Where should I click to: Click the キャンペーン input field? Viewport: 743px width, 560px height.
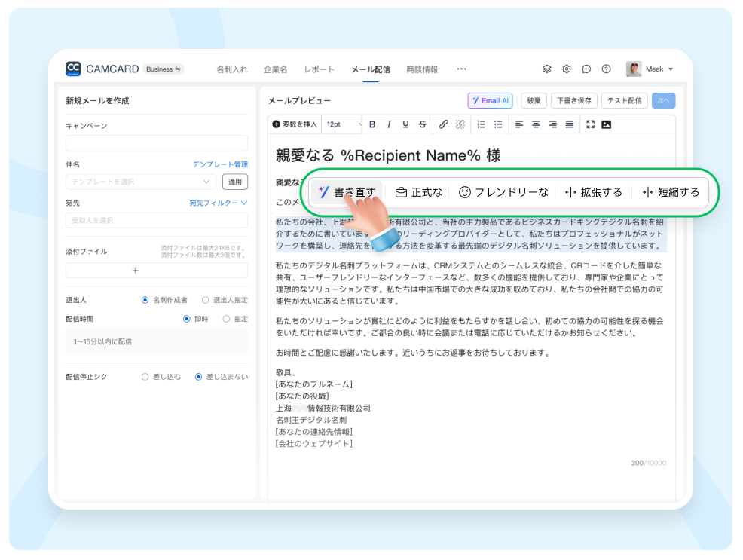[x=157, y=143]
